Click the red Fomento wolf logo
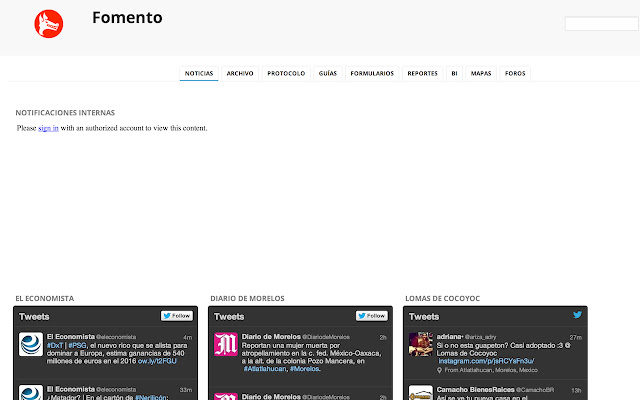Image resolution: width=640 pixels, height=400 pixels. pyautogui.click(x=49, y=24)
